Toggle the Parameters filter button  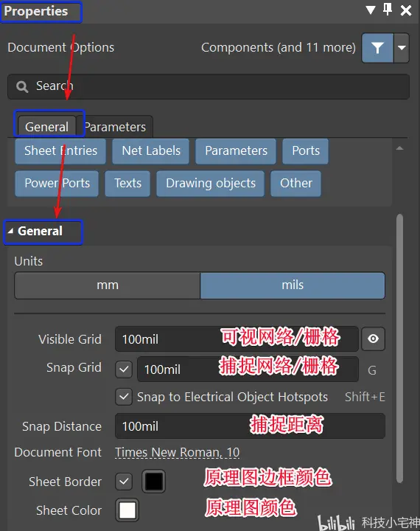click(x=236, y=151)
